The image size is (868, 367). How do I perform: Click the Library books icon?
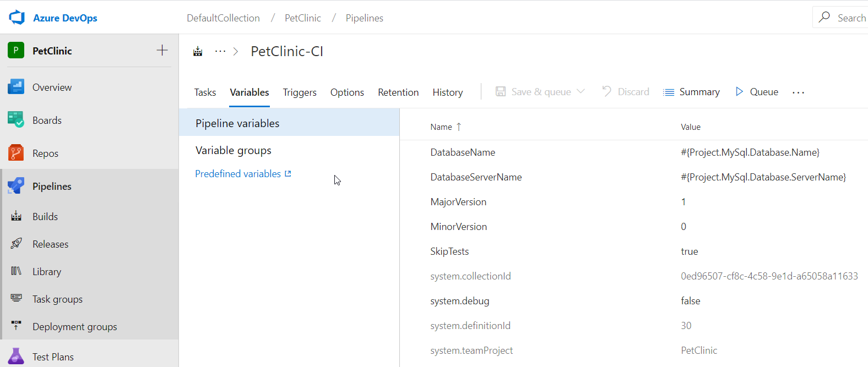pyautogui.click(x=17, y=271)
